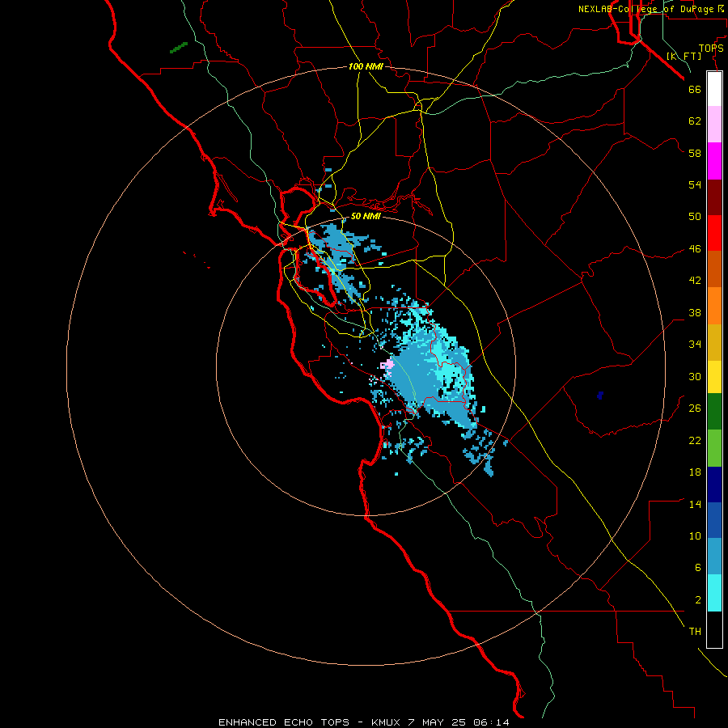Click the legend value 10
Screen dimensions: 728x728
695,536
